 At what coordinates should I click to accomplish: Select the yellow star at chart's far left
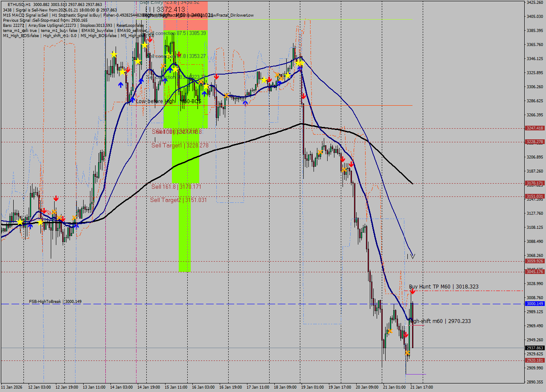tap(20, 222)
